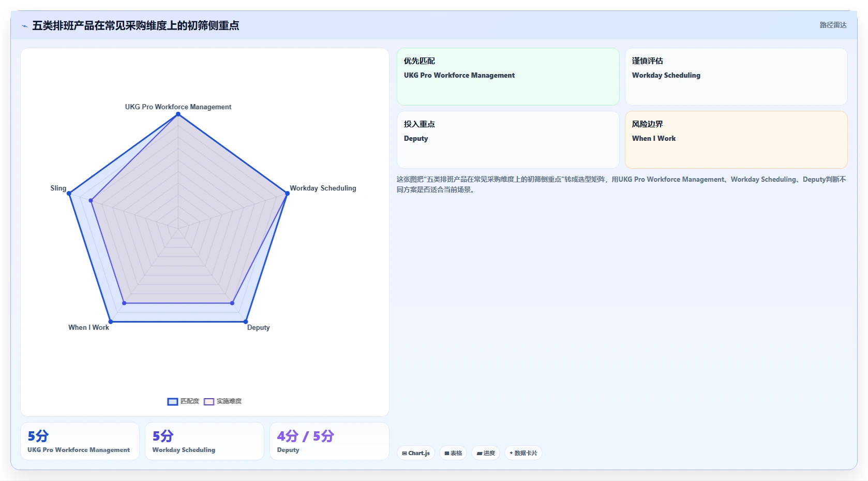Select the 数据卡片 tag
The height and width of the screenshot is (481, 868).
tap(523, 453)
